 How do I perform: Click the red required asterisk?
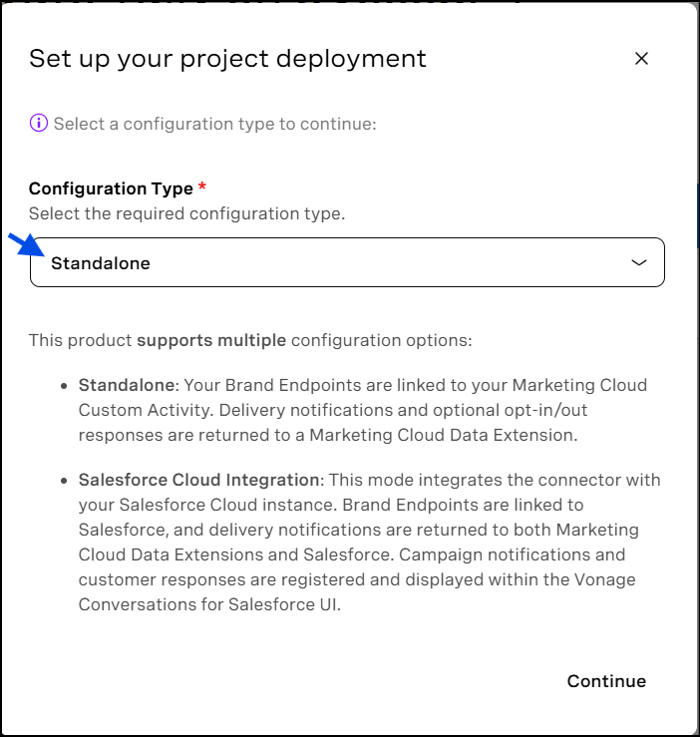coord(202,185)
